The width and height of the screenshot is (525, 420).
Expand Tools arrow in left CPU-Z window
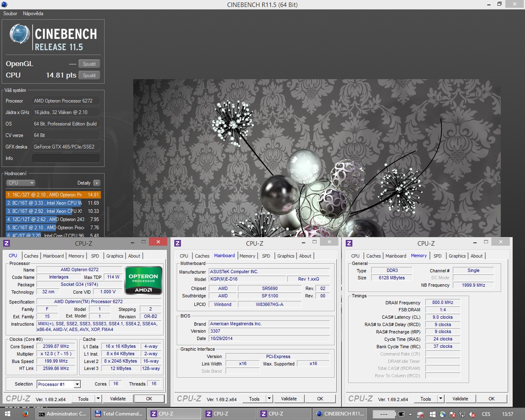point(98,399)
